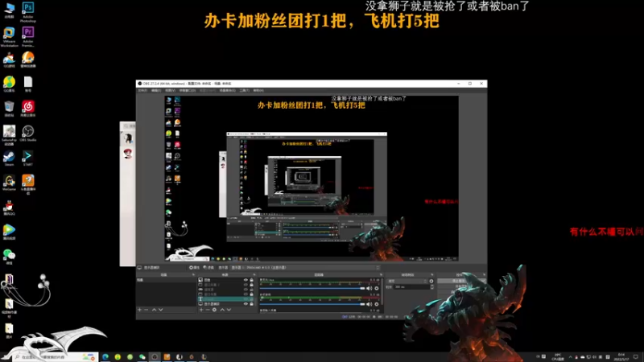The width and height of the screenshot is (644, 362).
Task: Adjust second mixer channel volume slider
Action: coord(312,304)
